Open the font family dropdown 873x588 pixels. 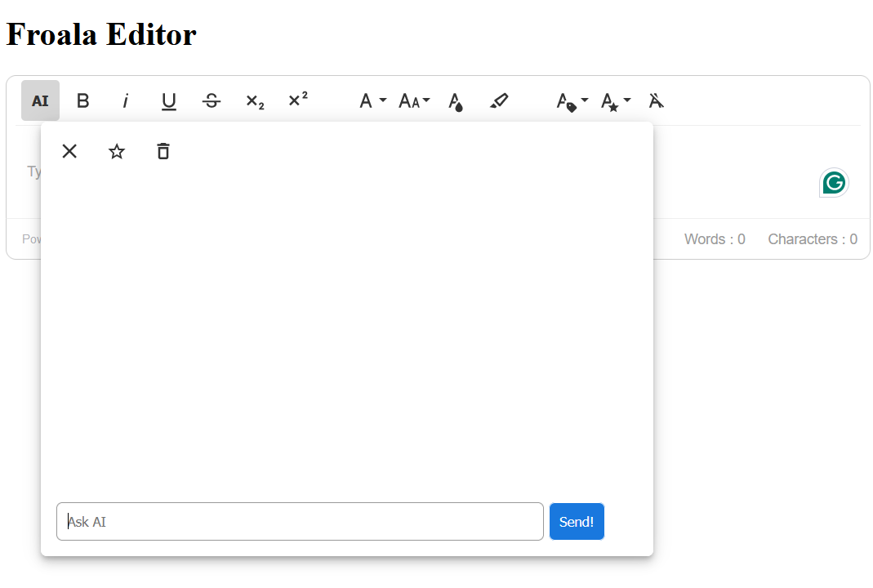[371, 100]
